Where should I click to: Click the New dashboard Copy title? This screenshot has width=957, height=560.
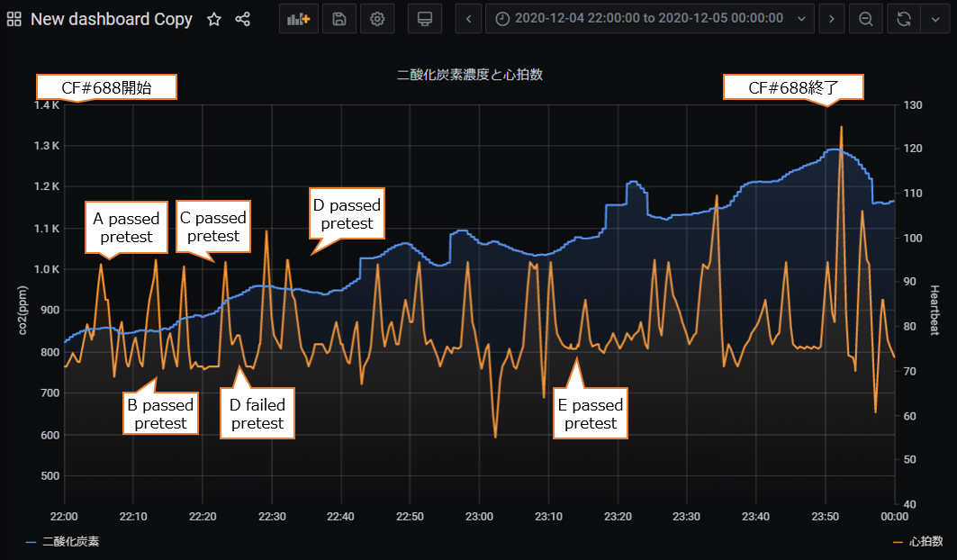(x=112, y=19)
